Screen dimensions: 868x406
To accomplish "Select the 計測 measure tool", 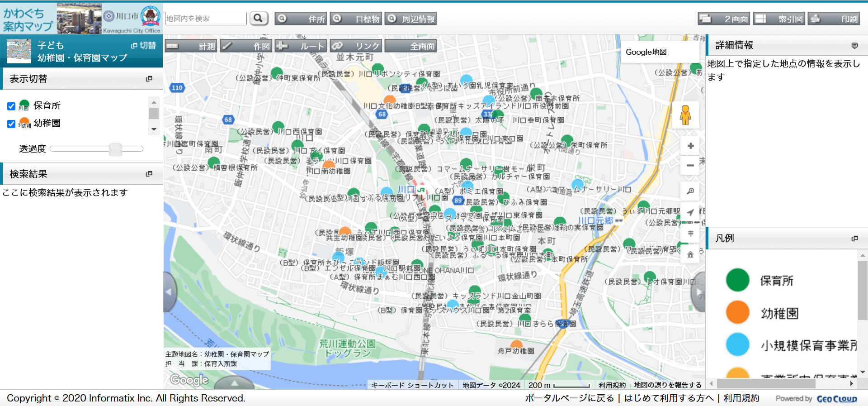I will point(191,46).
